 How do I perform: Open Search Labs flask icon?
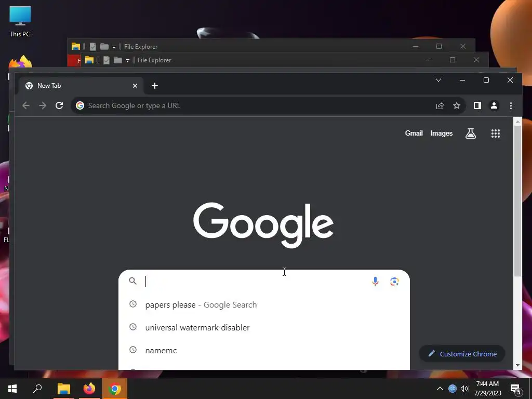click(x=471, y=134)
